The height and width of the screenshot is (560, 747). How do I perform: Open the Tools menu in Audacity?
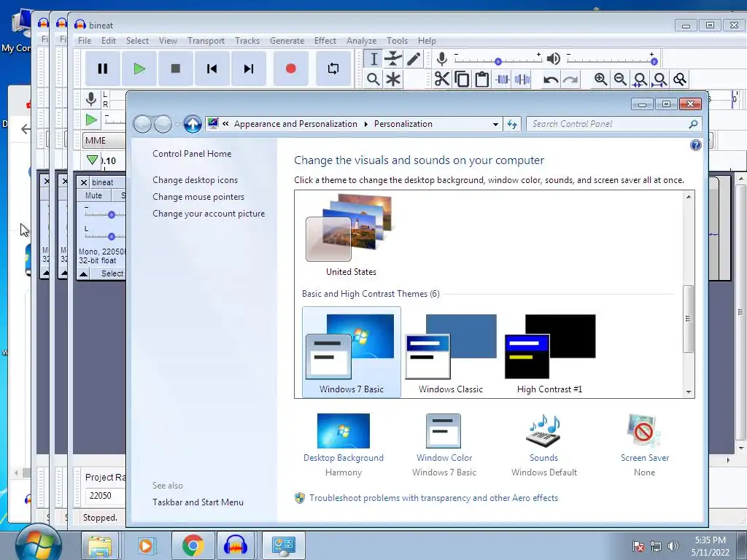tap(397, 41)
